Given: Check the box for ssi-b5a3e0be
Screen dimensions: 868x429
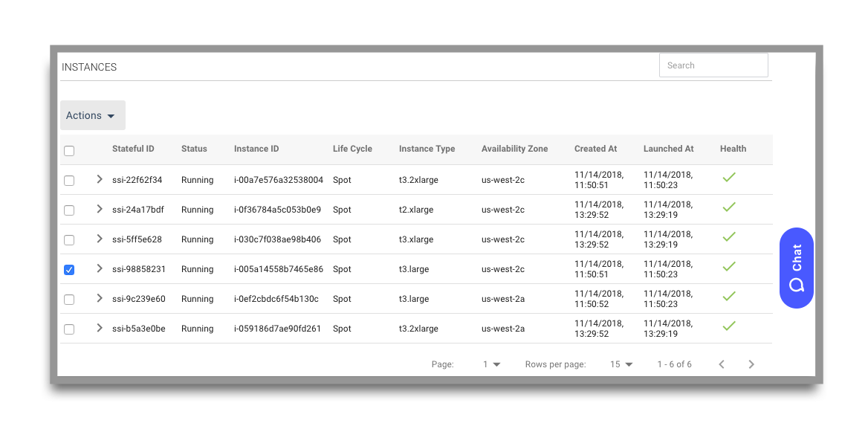Looking at the screenshot, I should coord(69,329).
